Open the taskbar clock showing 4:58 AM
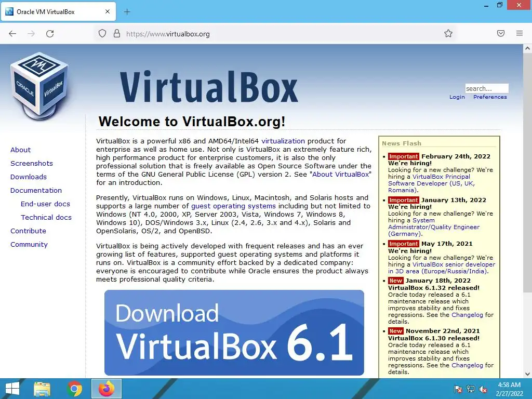This screenshot has height=399, width=532. pos(509,389)
